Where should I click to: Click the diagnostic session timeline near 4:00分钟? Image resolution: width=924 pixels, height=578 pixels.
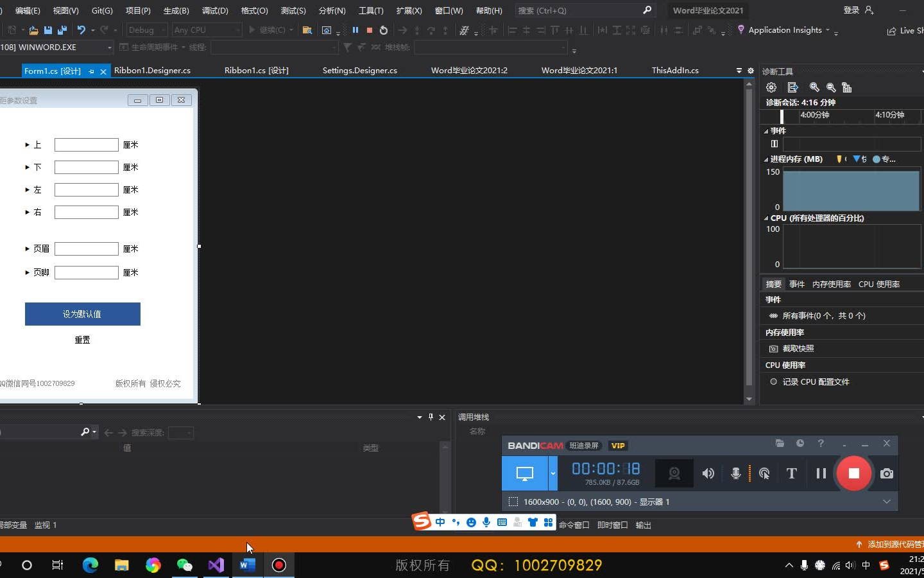point(814,116)
